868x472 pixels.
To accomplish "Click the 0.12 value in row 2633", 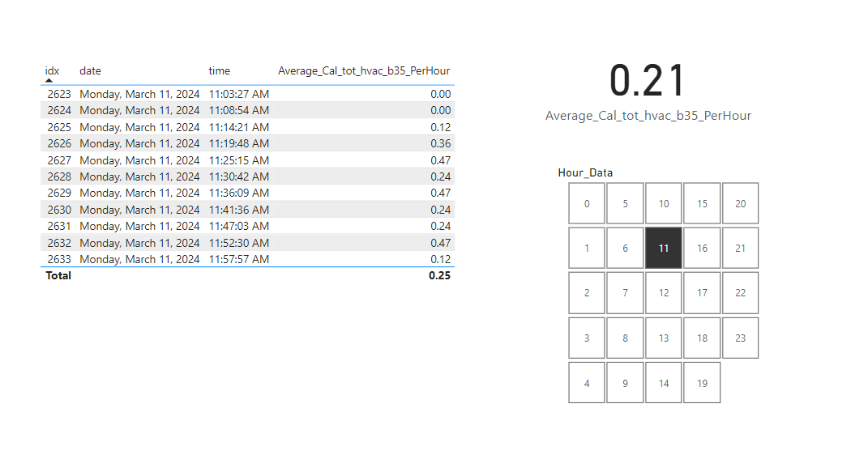I will 441,259.
